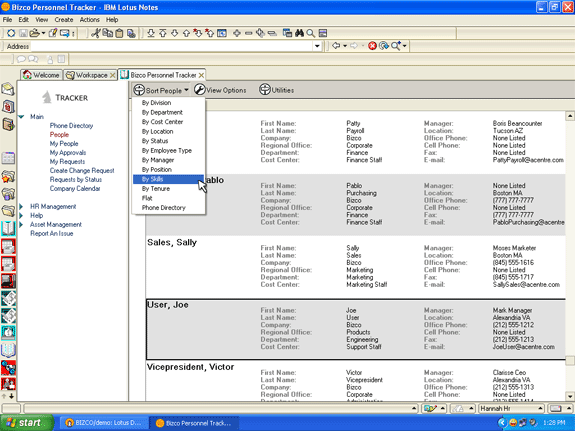Open My People link
The height and width of the screenshot is (431, 575).
(64, 143)
